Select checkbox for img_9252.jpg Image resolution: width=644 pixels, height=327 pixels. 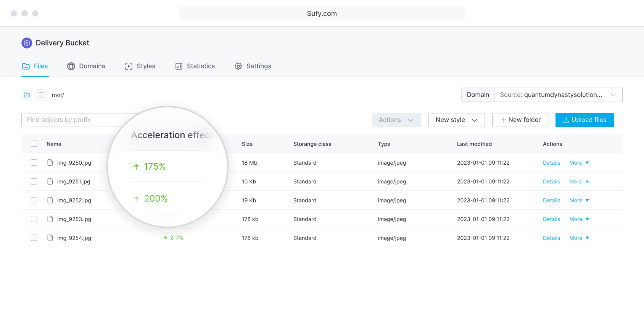click(34, 200)
